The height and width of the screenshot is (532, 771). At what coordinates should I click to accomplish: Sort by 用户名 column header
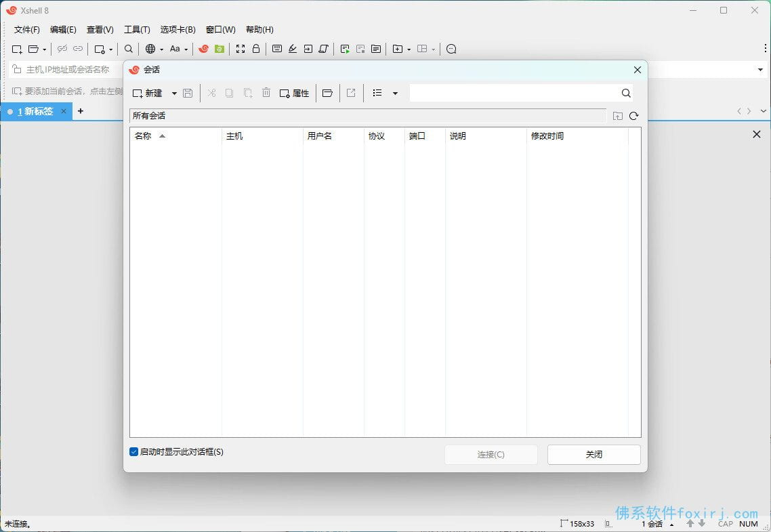point(333,136)
